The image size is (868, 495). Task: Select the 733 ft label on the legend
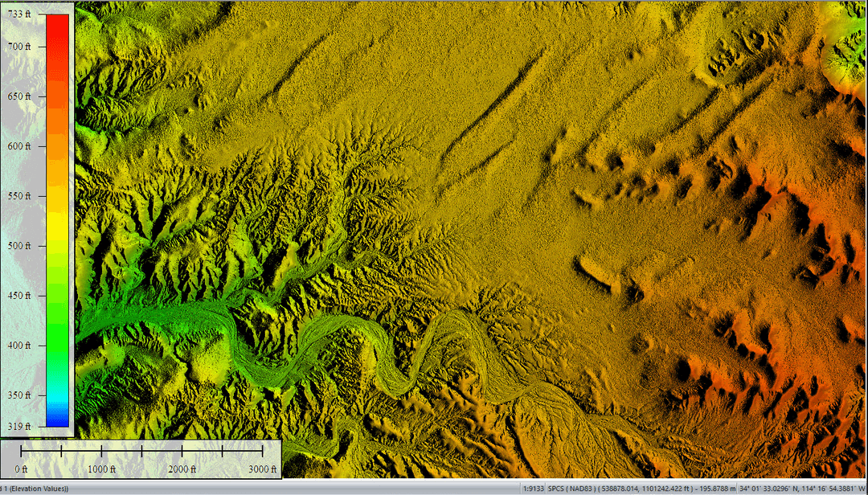click(20, 13)
